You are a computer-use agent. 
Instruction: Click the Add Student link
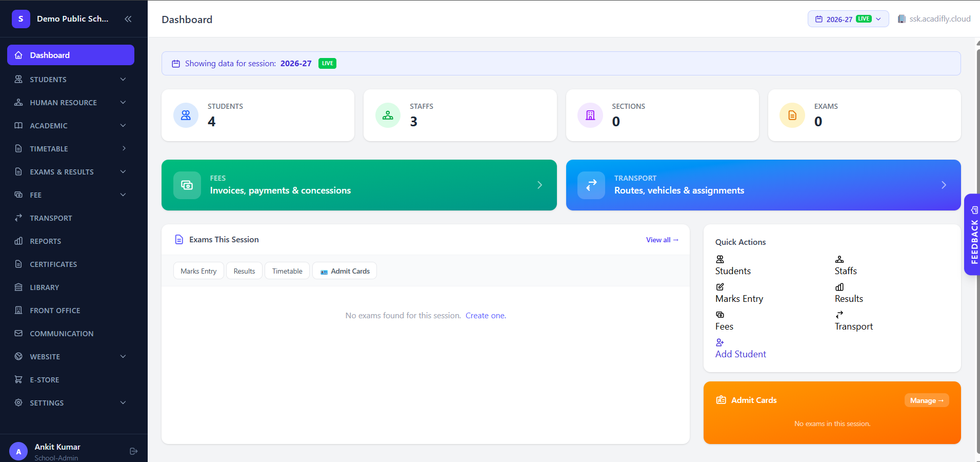coord(741,354)
